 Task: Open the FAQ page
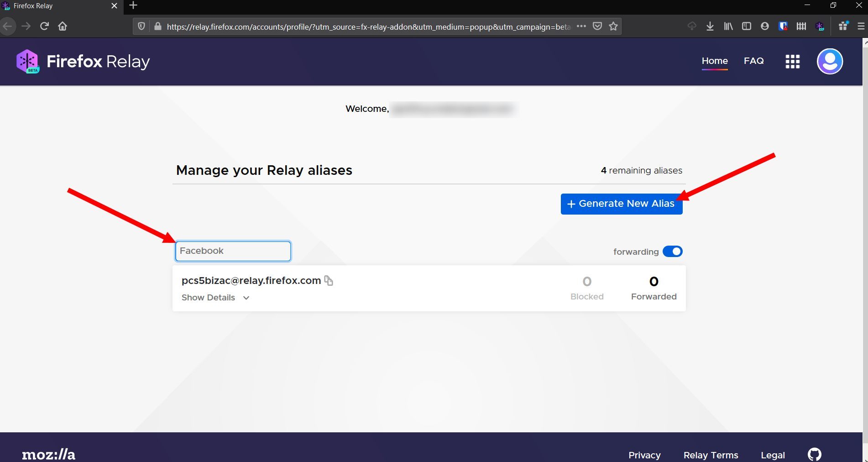(753, 61)
